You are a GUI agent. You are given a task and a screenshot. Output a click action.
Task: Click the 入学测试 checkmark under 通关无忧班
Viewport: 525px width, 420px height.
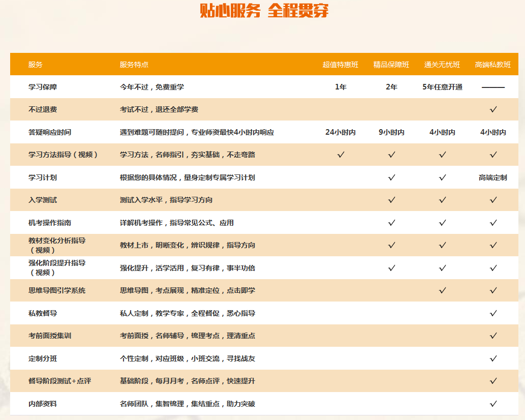(442, 200)
